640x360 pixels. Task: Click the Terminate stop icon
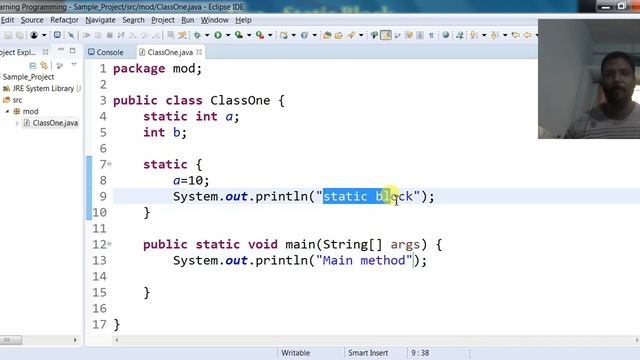[109, 36]
